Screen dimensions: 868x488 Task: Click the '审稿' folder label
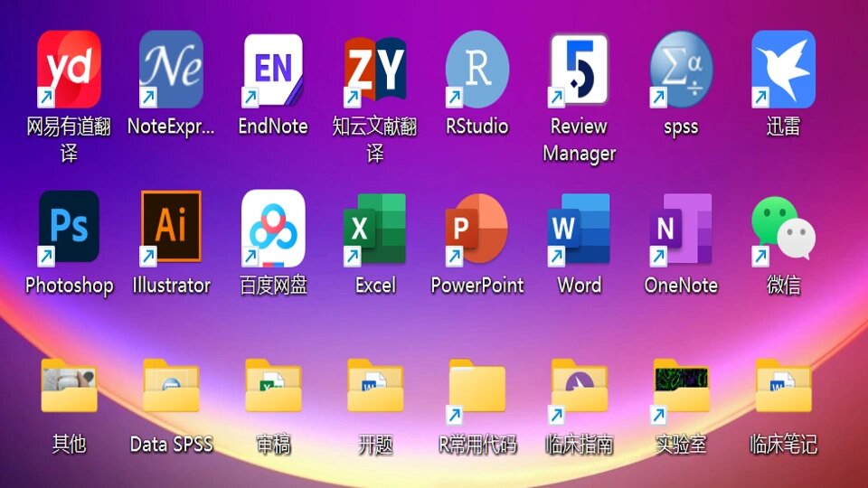tap(273, 445)
